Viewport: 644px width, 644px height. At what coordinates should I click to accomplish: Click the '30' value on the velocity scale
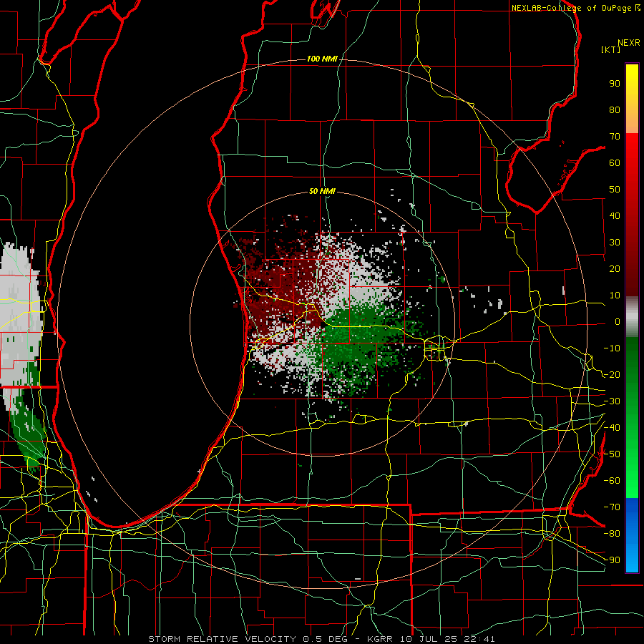click(615, 243)
